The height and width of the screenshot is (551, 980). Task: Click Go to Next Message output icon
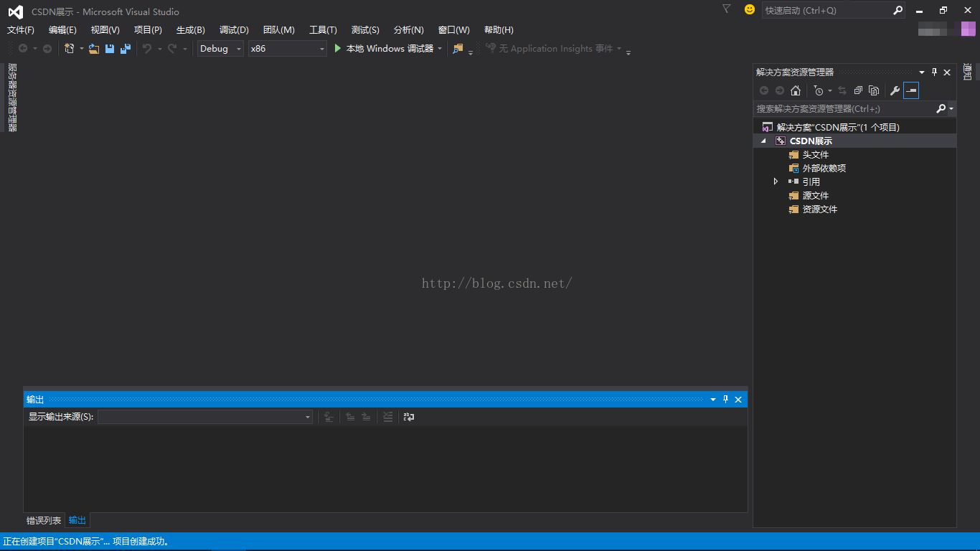click(366, 417)
